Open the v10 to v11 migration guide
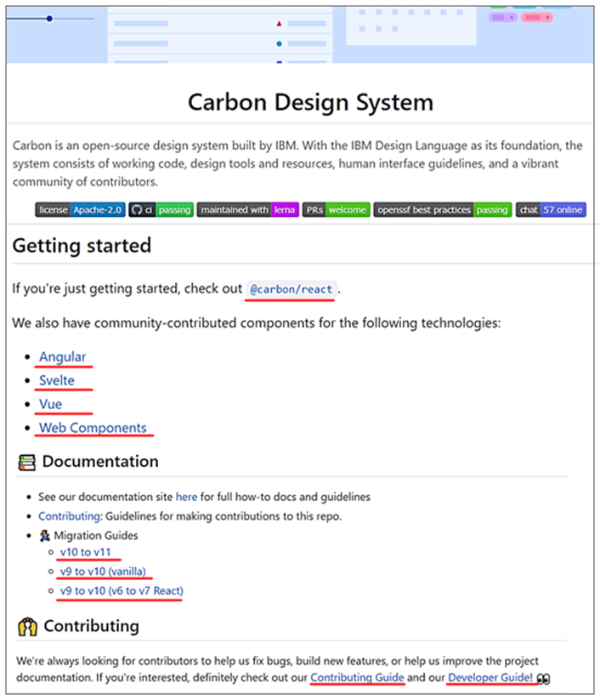 [x=90, y=552]
